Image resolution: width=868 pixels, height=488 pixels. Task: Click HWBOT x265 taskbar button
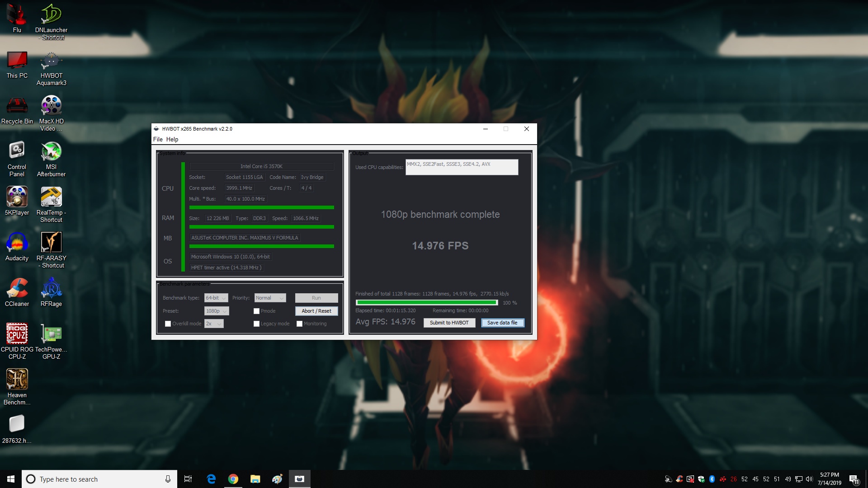[x=300, y=479]
